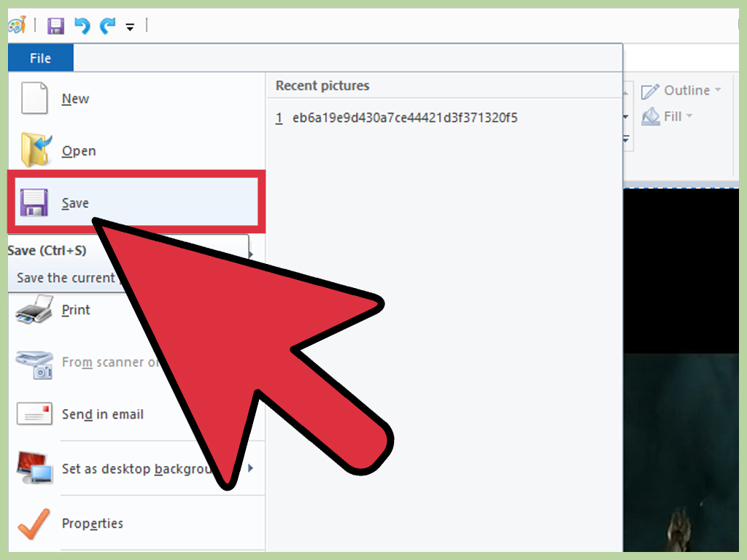
Task: Open Properties from the File menu
Action: [136, 524]
